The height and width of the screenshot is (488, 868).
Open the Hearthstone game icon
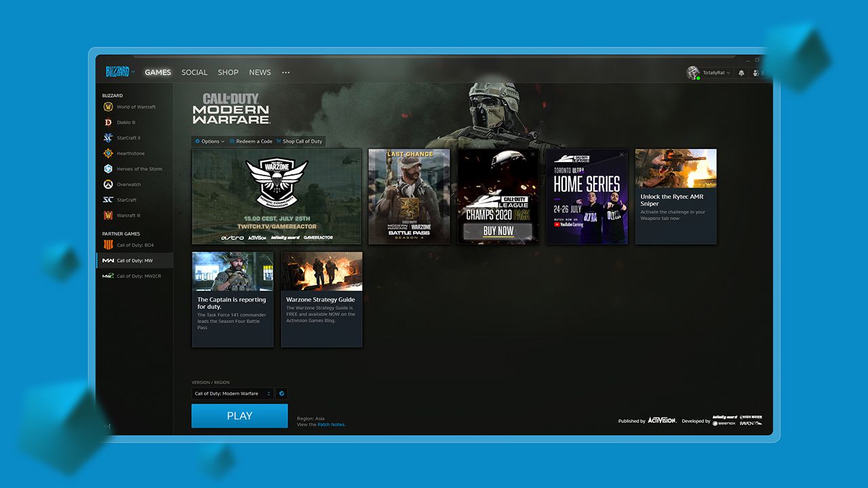tap(108, 153)
